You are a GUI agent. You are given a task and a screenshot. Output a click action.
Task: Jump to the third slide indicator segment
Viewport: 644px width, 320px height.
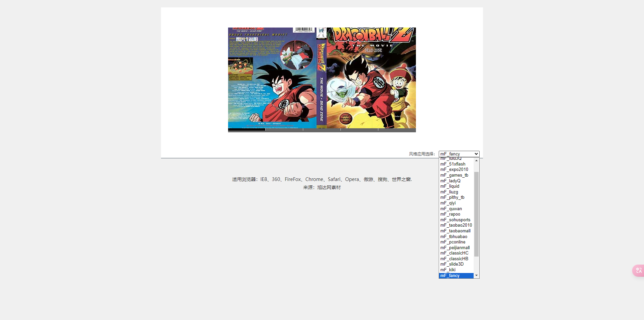tap(322, 130)
